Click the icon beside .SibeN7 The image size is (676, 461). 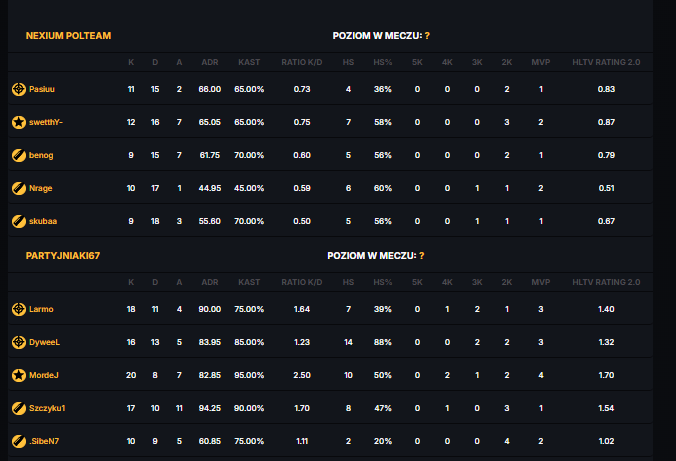19,441
